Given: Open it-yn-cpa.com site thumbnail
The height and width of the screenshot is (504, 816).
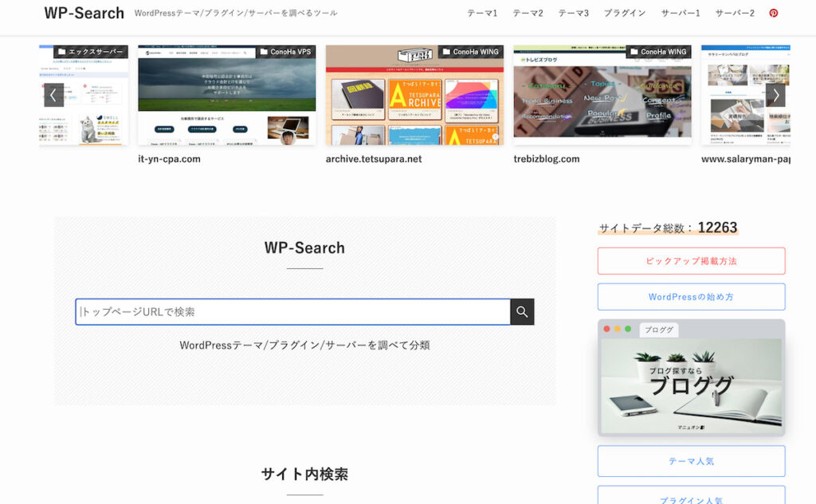Looking at the screenshot, I should click(x=227, y=95).
